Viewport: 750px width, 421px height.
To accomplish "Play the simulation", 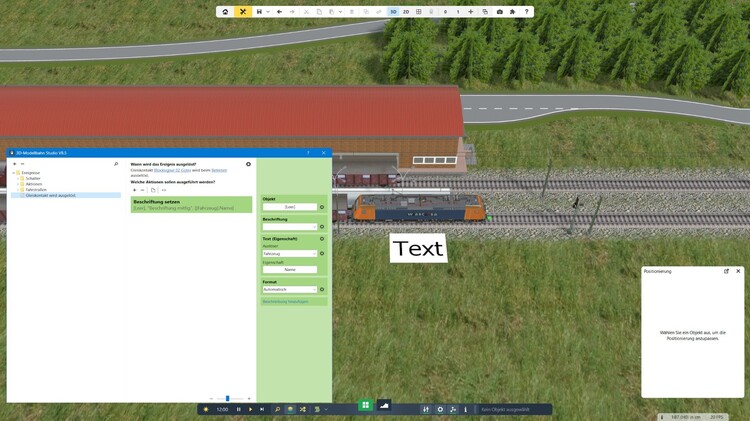I will point(250,410).
